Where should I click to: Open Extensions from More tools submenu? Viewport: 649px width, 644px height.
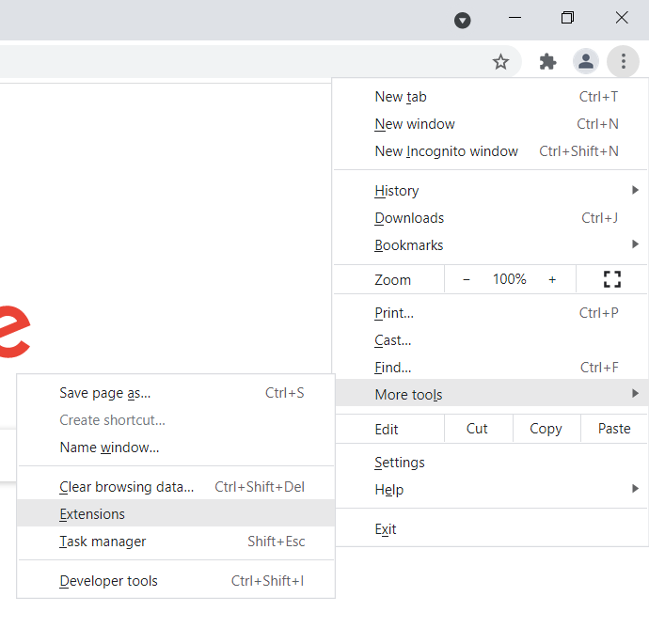92,514
